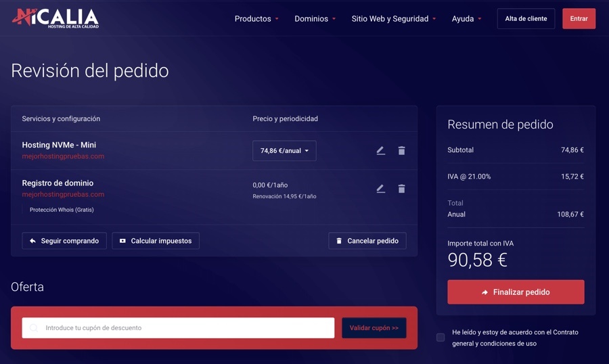
Task: Click Servicios y configuración column header
Action: [61, 119]
